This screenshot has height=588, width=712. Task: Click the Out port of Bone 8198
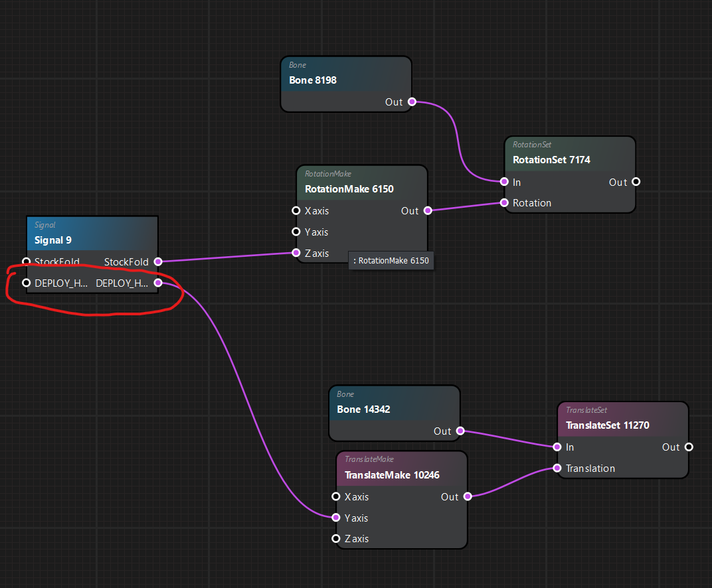(x=412, y=102)
